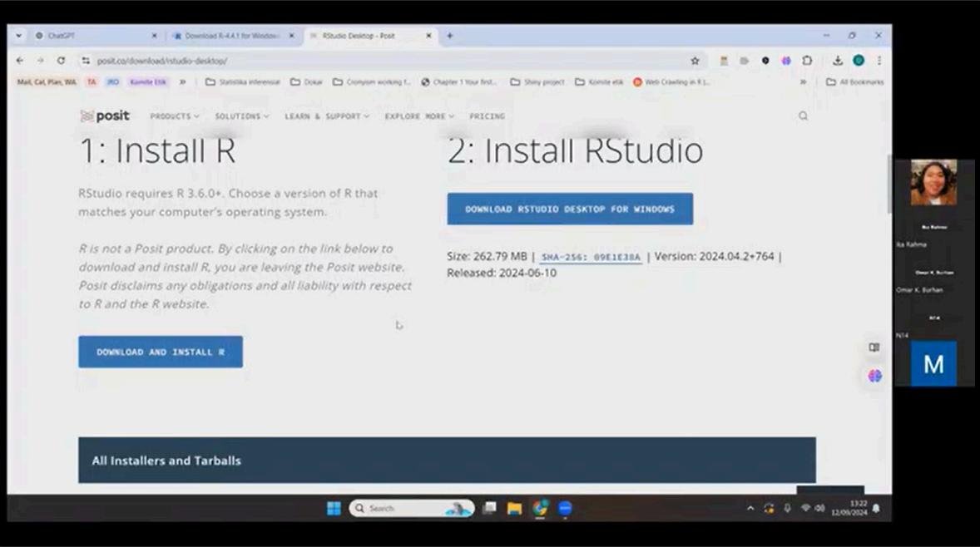Open the Chrome three-dot menu
This screenshot has width=980, height=547.
click(879, 61)
